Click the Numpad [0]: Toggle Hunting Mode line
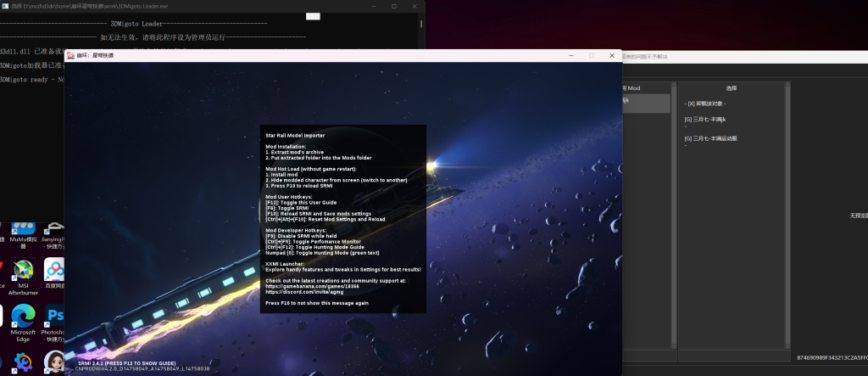Viewport: 868px width, 376px height. [322, 253]
